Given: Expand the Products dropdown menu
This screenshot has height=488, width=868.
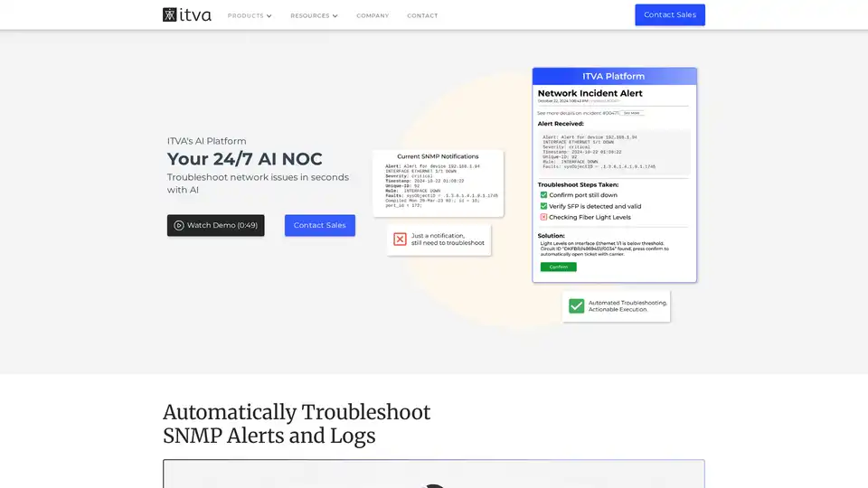Looking at the screenshot, I should coord(246,15).
